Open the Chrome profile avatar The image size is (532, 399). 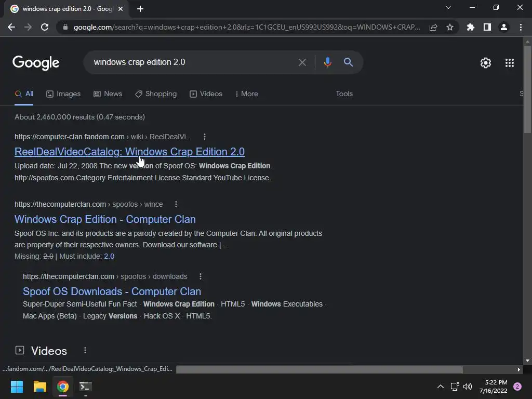coord(504,27)
